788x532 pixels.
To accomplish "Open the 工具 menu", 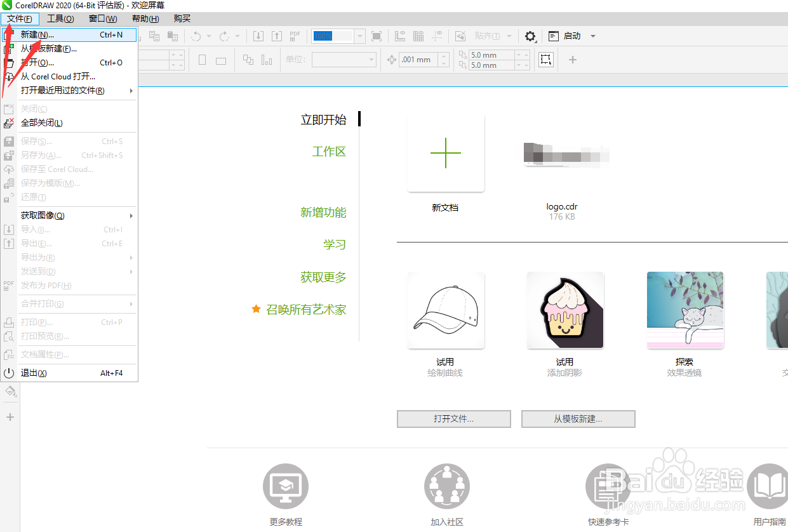I will pyautogui.click(x=60, y=18).
